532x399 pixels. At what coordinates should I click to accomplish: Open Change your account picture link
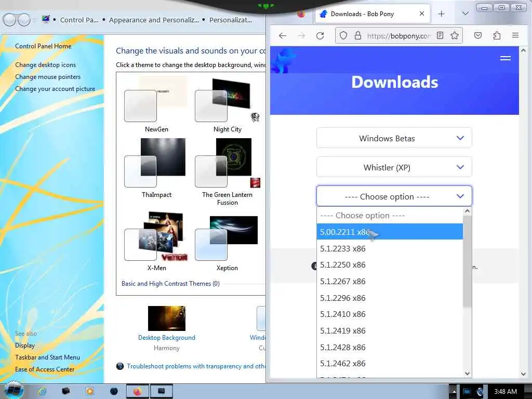55,88
